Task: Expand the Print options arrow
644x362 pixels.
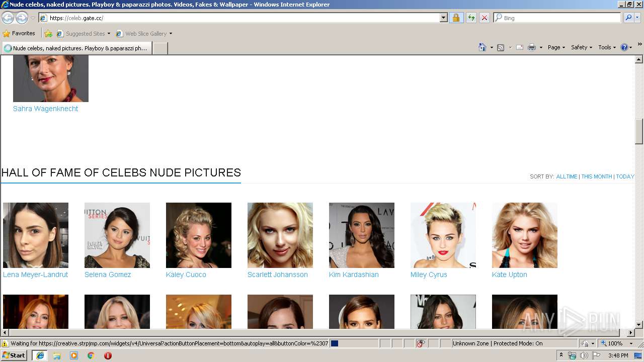Action: click(541, 47)
